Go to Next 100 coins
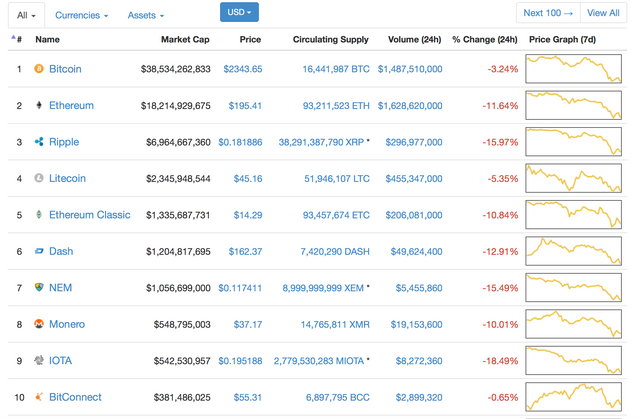Viewport: 640px width, 419px height. click(548, 13)
